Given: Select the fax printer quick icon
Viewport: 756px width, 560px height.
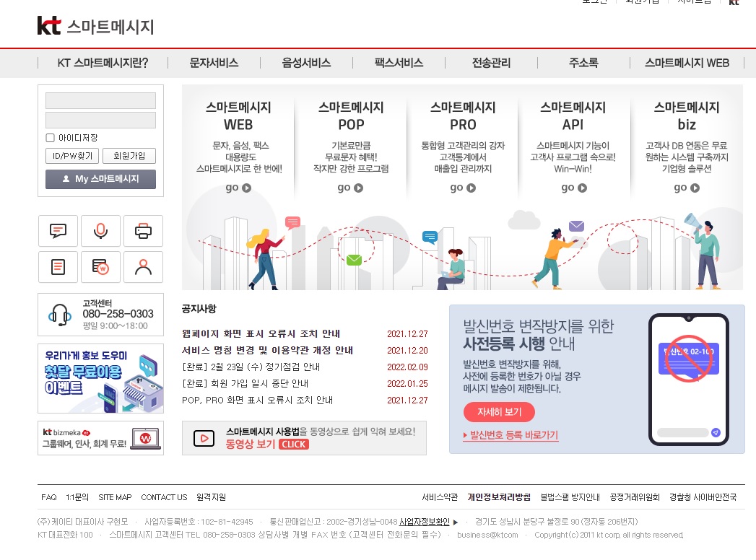Looking at the screenshot, I should pos(143,231).
